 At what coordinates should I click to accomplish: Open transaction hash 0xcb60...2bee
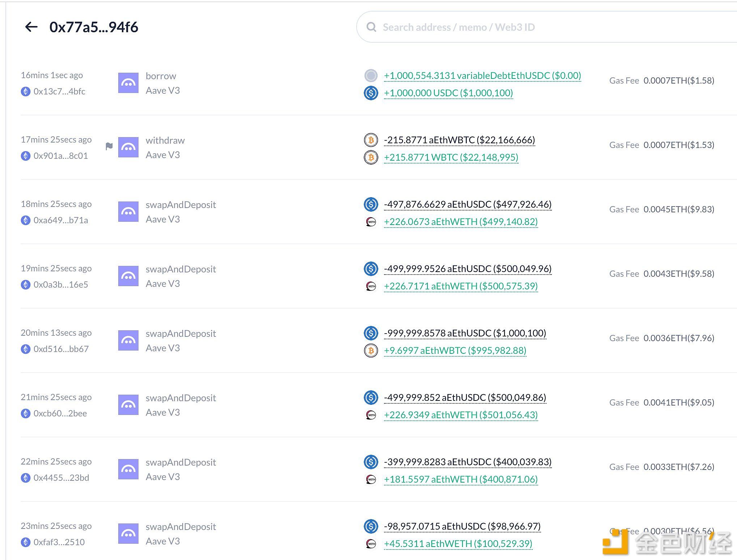[x=60, y=413]
